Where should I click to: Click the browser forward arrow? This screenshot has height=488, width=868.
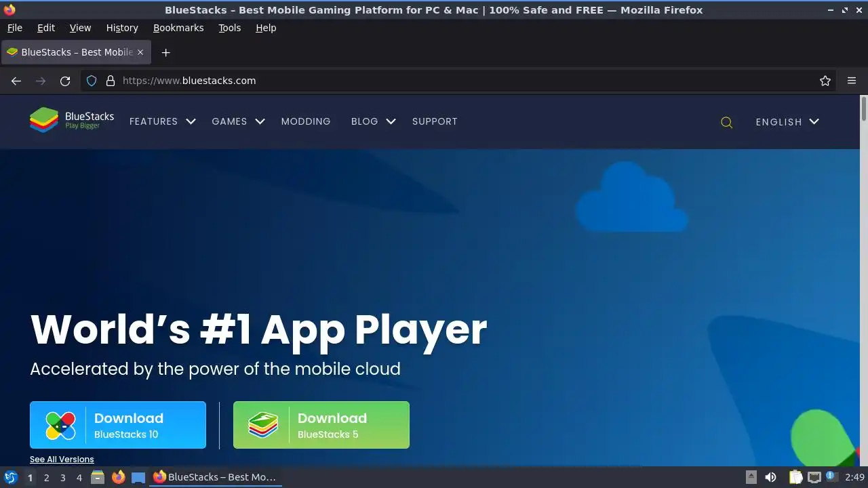coord(41,81)
